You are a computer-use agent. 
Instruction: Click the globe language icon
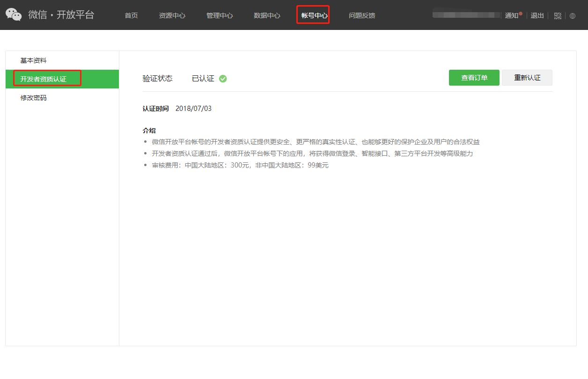(x=573, y=15)
